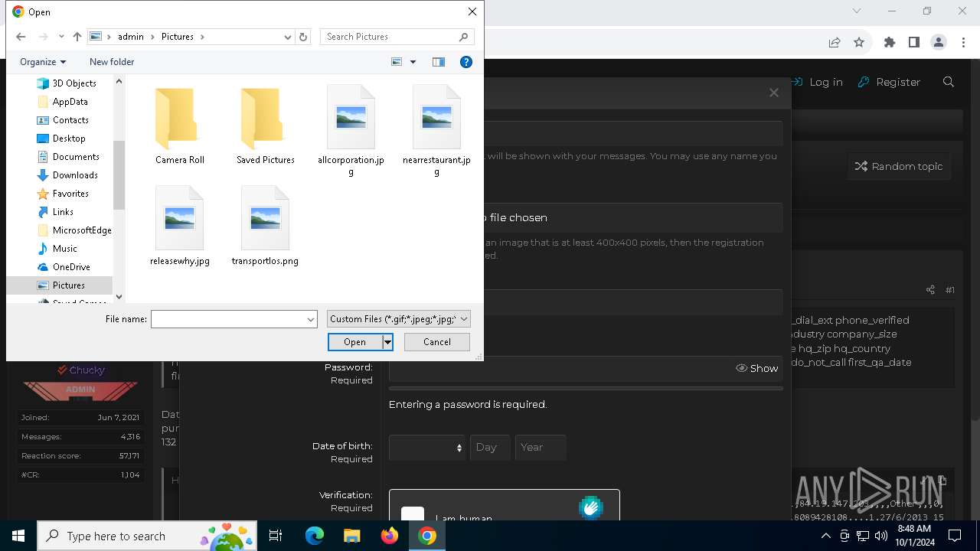Open the dialog Help icon
The width and height of the screenshot is (980, 551).
click(x=466, y=62)
